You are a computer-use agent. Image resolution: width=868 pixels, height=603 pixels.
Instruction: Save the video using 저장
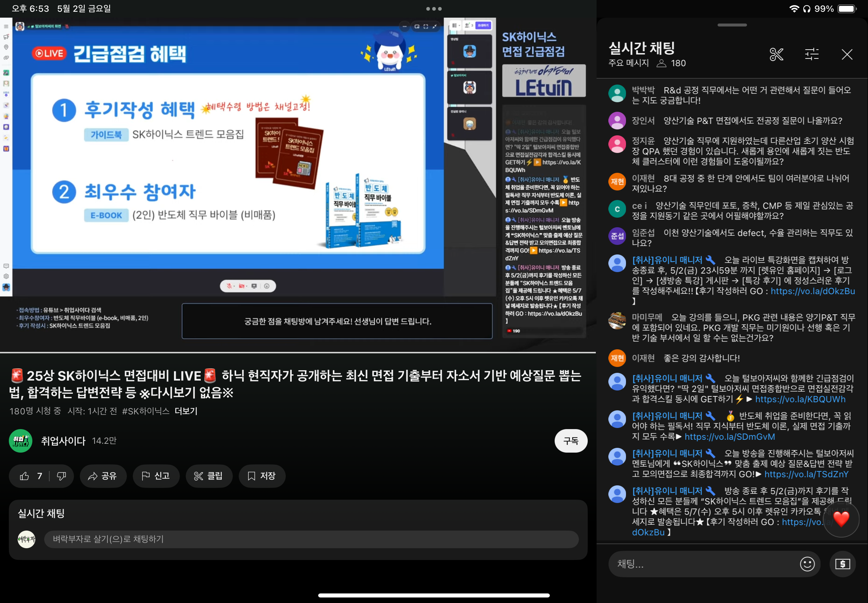pyautogui.click(x=262, y=476)
